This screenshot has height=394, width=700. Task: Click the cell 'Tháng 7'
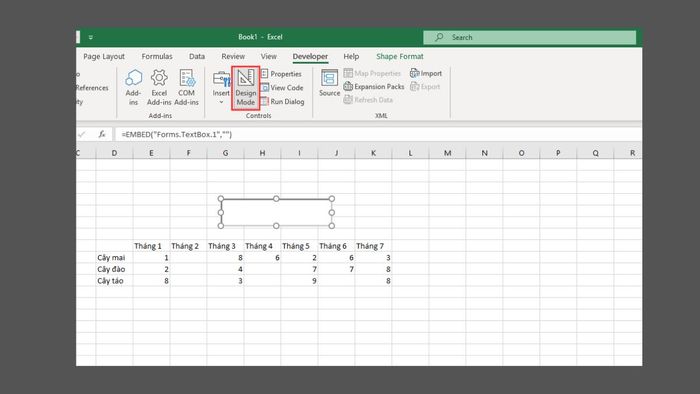click(373, 246)
